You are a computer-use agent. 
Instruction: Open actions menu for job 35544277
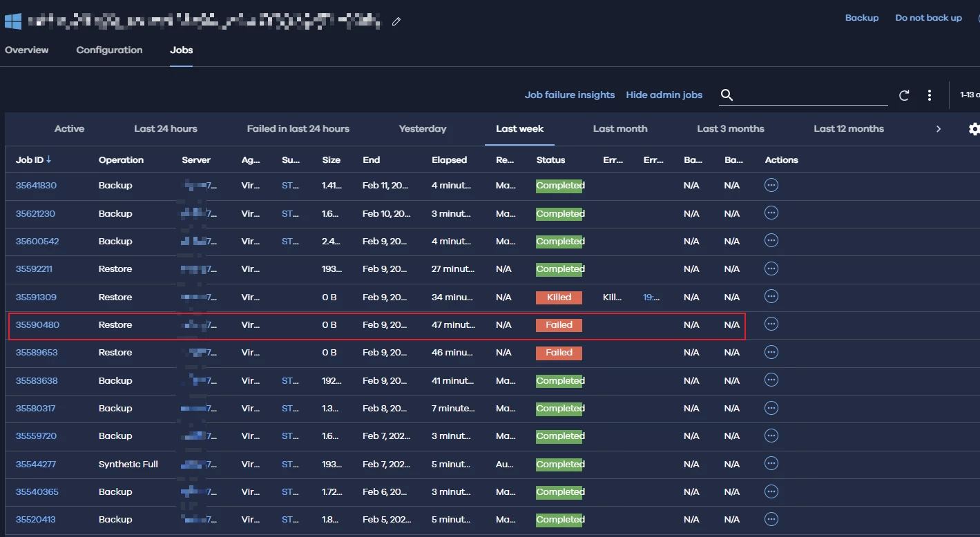(771, 464)
